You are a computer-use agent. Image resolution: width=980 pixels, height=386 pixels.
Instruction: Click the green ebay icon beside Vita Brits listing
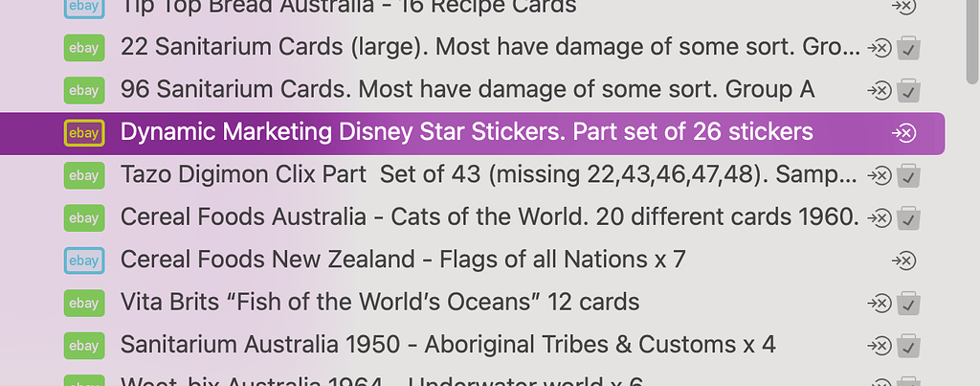pos(84,303)
